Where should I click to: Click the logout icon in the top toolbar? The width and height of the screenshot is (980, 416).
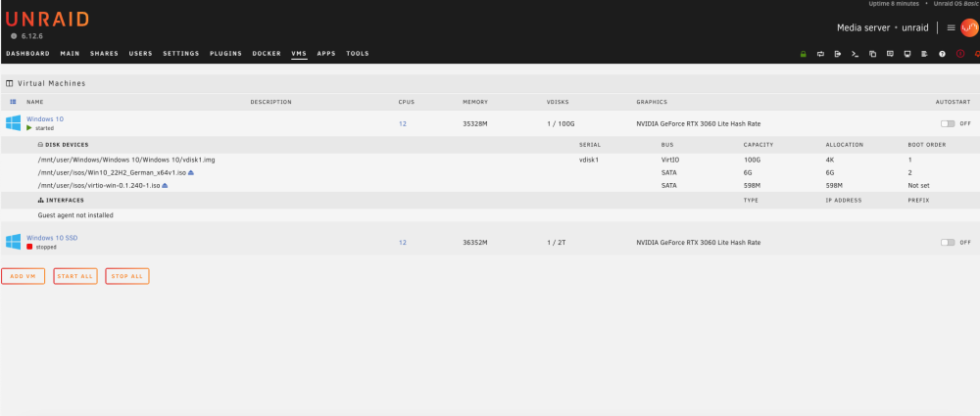click(x=838, y=55)
